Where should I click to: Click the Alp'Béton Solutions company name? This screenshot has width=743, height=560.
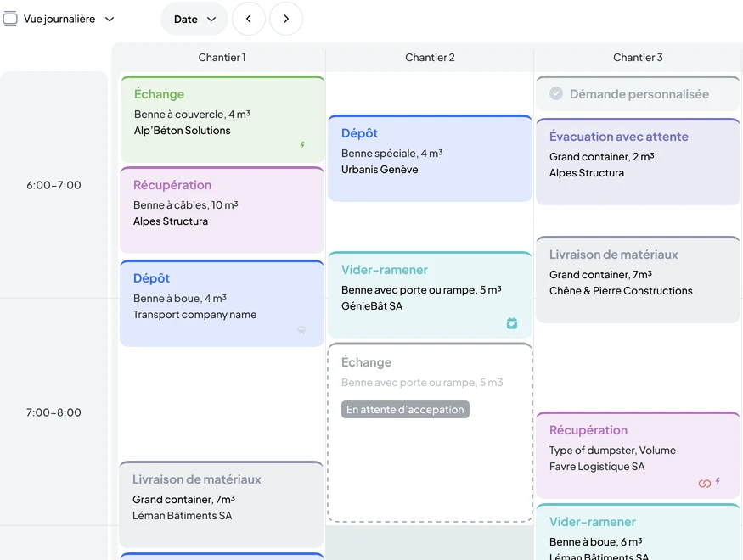182,131
